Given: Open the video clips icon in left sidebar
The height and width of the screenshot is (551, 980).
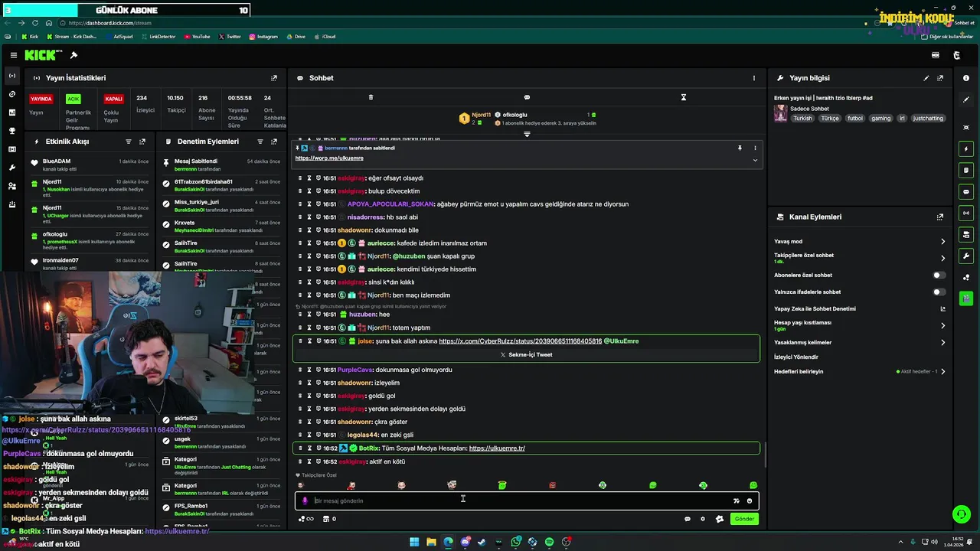Looking at the screenshot, I should click(x=11, y=149).
